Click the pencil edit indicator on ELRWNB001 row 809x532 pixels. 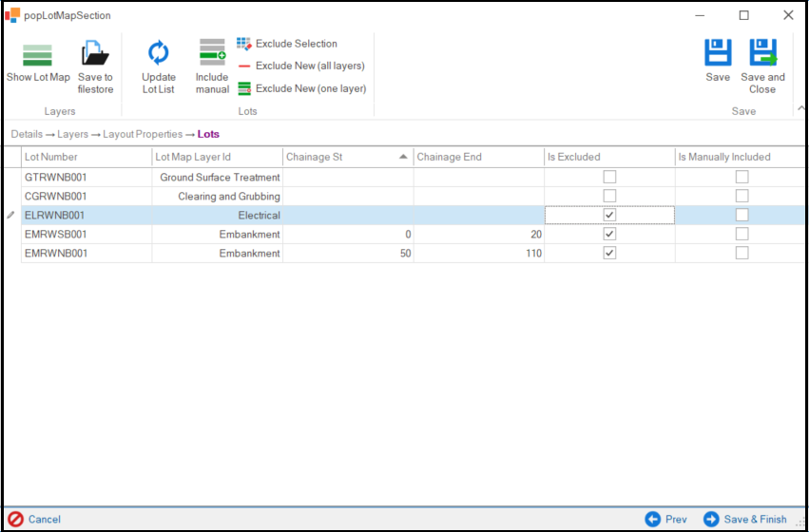click(10, 216)
